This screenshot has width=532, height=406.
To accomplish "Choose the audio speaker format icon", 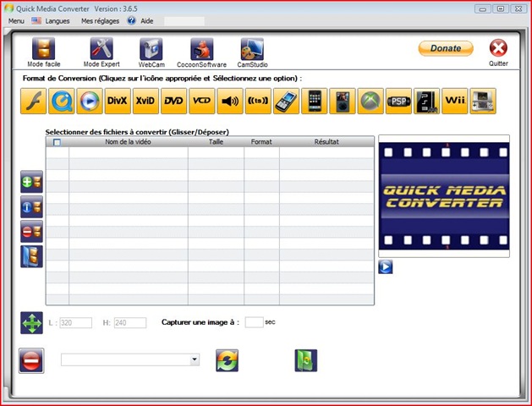I will 230,101.
